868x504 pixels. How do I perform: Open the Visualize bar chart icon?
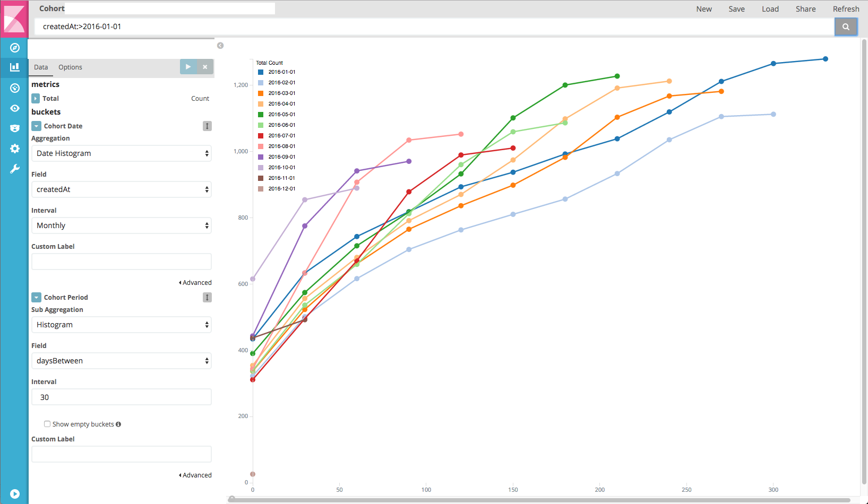[15, 67]
